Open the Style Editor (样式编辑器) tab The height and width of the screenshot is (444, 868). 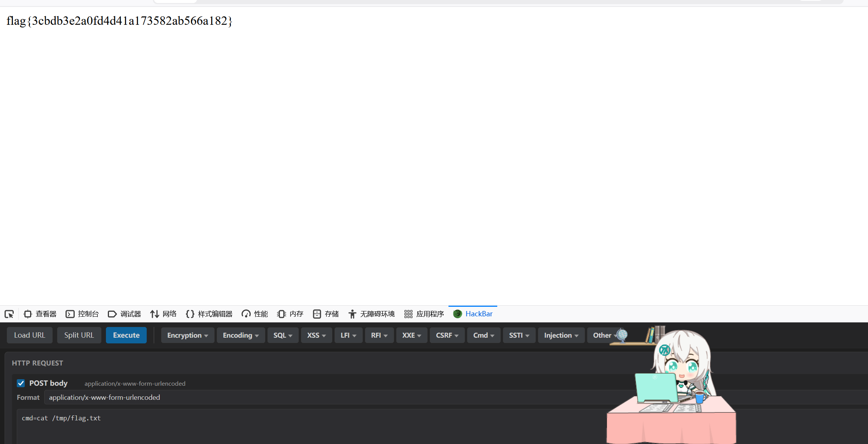[209, 314]
